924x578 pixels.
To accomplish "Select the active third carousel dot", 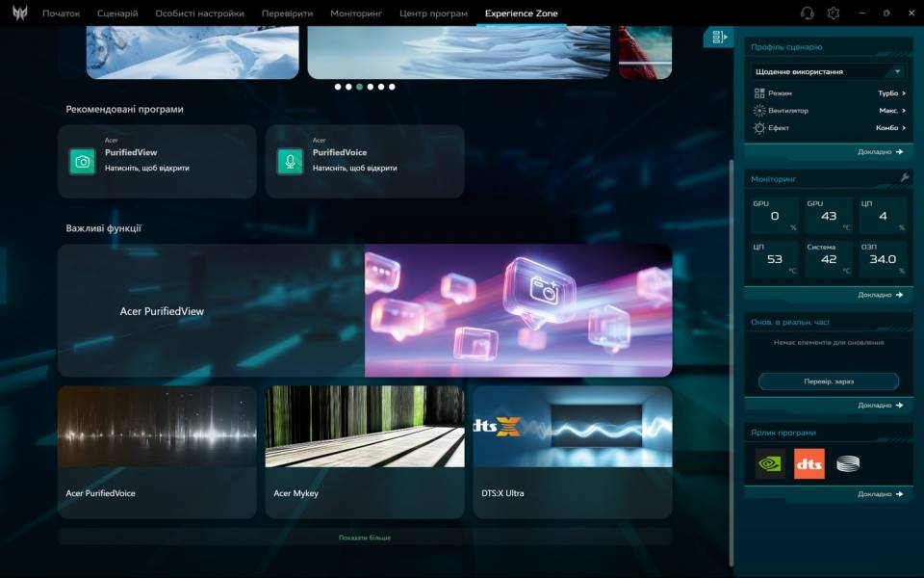I will 359,87.
